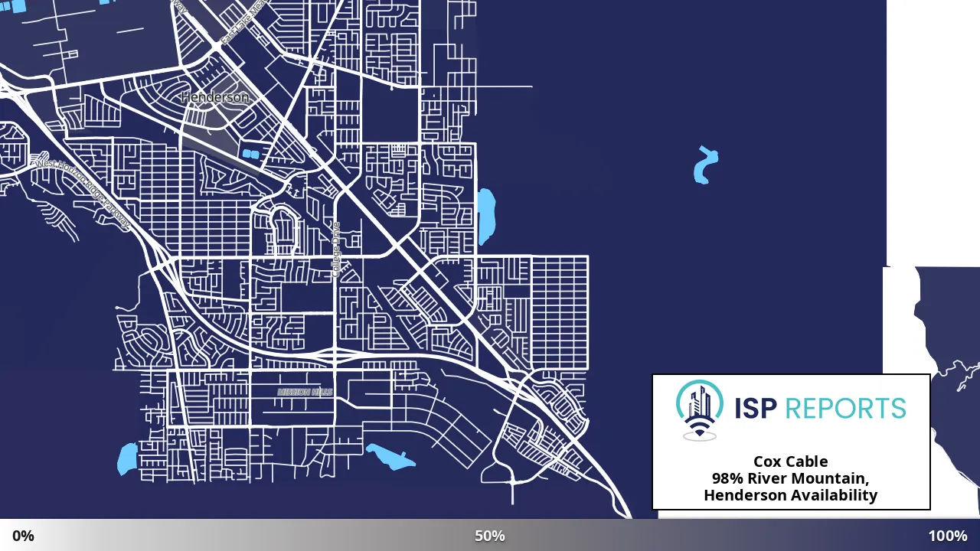This screenshot has height=551, width=980.
Task: Click the MISSION HILLS neighborhood label
Action: (305, 392)
